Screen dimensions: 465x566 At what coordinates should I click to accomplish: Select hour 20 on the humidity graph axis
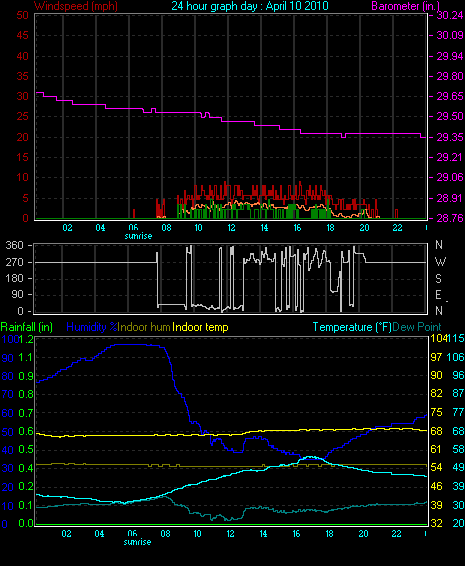click(x=363, y=534)
